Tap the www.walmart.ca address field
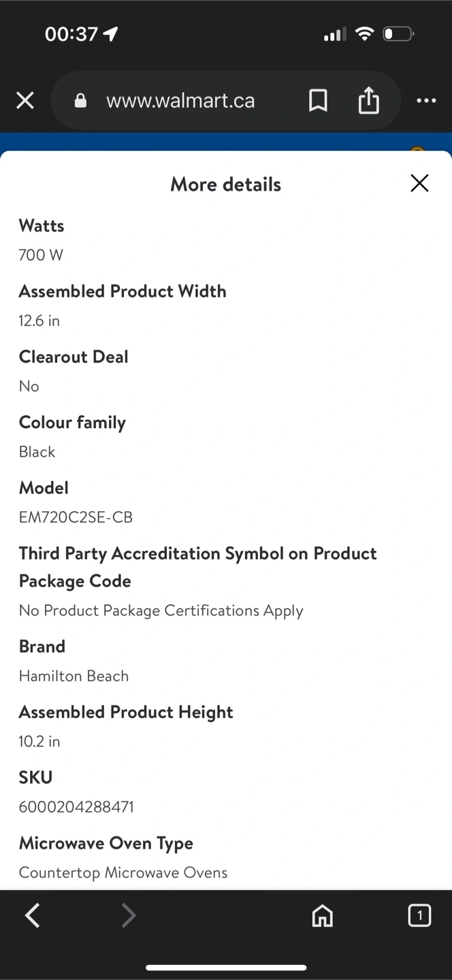The width and height of the screenshot is (452, 980). pos(180,101)
